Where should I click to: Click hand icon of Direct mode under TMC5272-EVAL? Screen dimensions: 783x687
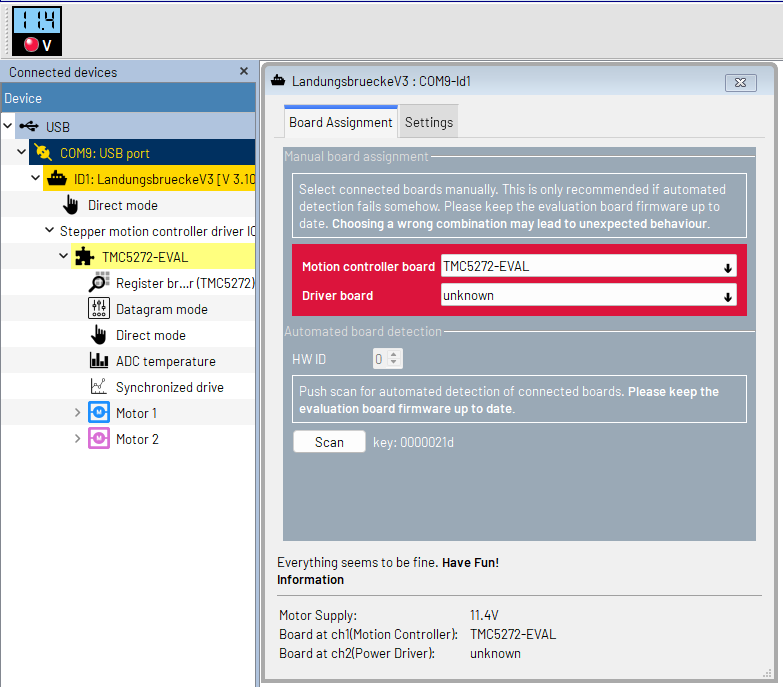[x=99, y=335]
